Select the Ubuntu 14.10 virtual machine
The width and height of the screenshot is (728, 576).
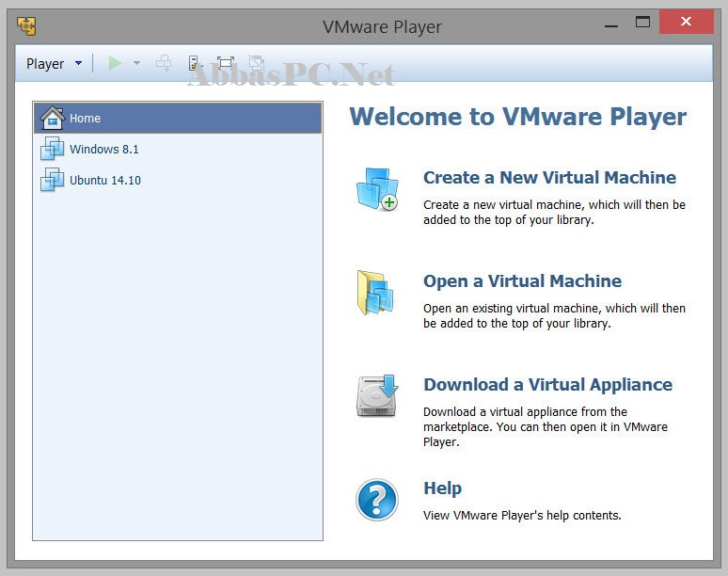(178, 180)
